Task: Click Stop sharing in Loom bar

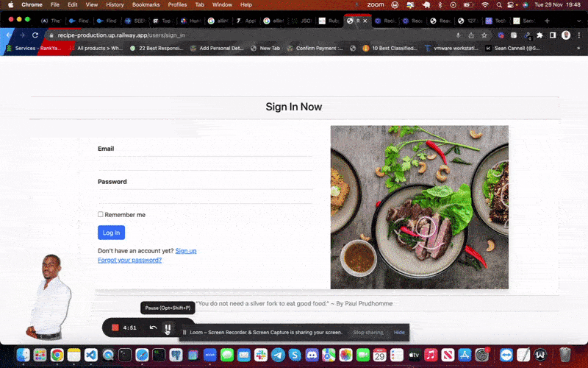Action: tap(367, 333)
